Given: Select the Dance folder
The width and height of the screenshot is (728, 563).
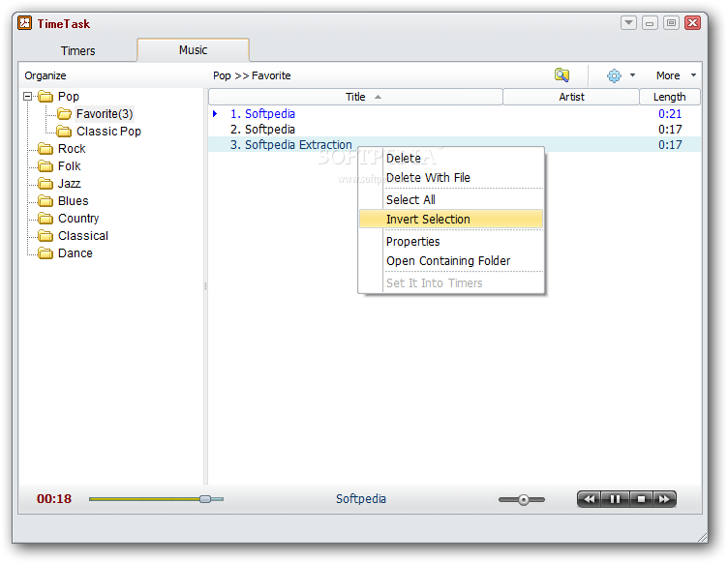Looking at the screenshot, I should click(x=76, y=253).
